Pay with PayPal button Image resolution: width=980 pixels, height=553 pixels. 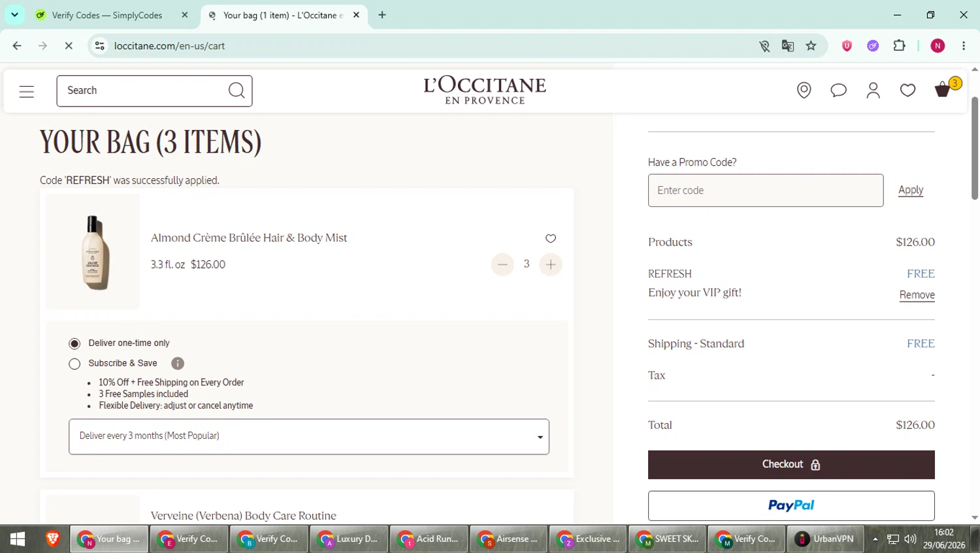[x=791, y=506]
